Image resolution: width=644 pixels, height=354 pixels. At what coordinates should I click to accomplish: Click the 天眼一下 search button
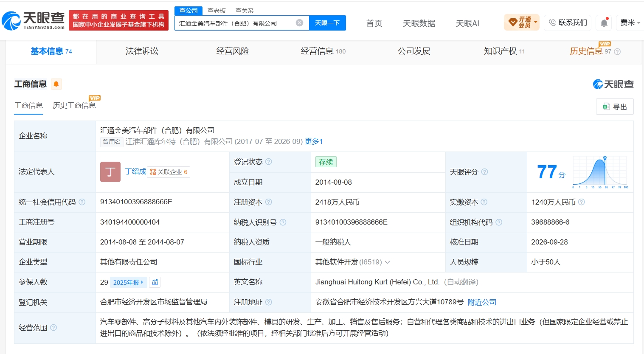pyautogui.click(x=327, y=23)
